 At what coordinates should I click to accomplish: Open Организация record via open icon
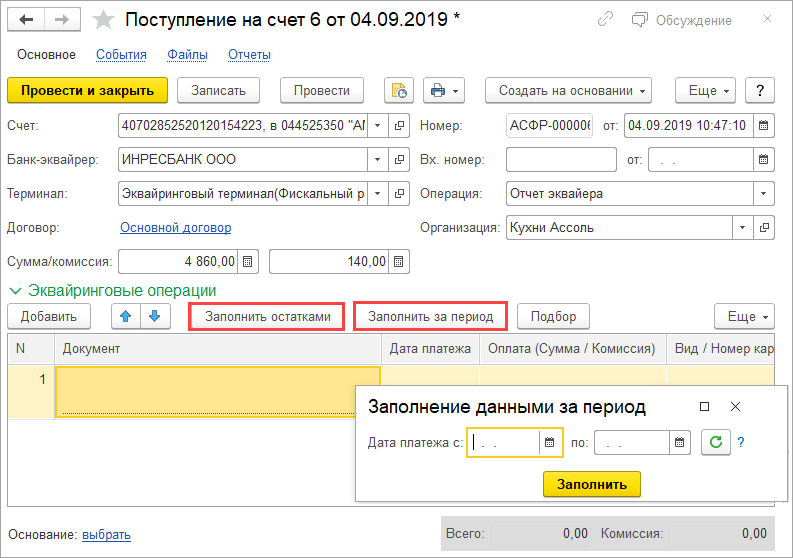764,228
